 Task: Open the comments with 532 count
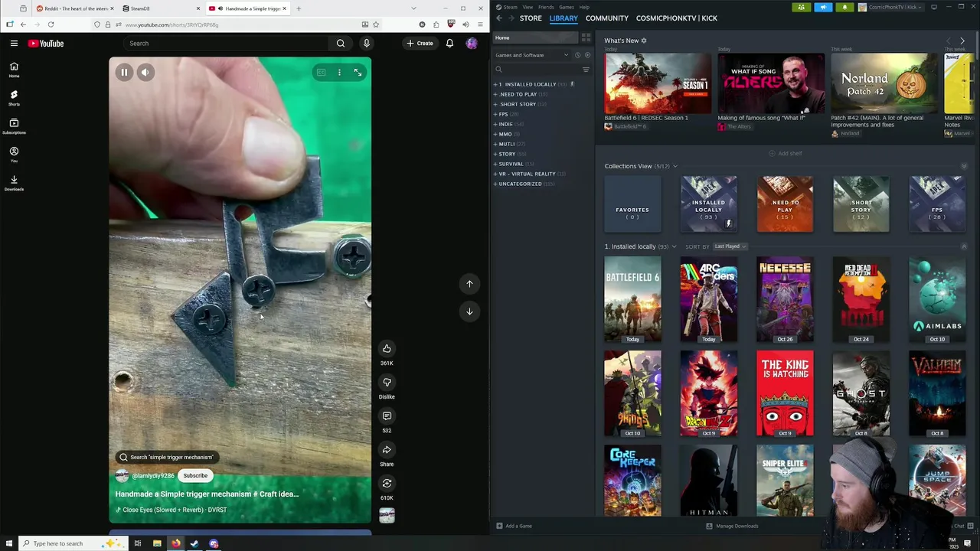click(387, 416)
